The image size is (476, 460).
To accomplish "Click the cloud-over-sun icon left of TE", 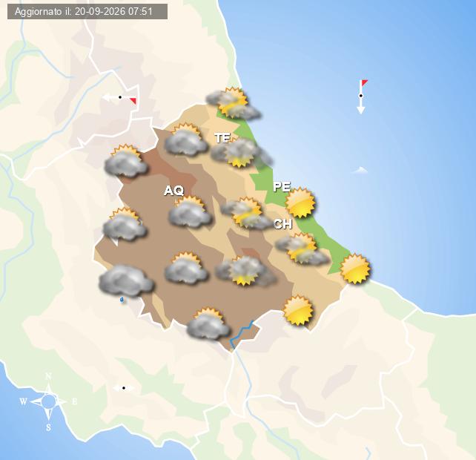I will click(186, 139).
